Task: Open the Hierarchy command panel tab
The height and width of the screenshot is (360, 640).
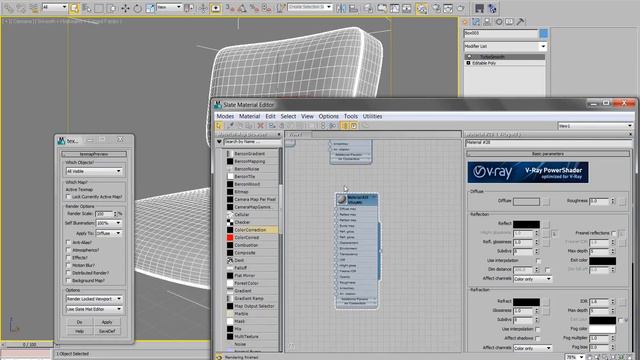Action: coord(487,22)
